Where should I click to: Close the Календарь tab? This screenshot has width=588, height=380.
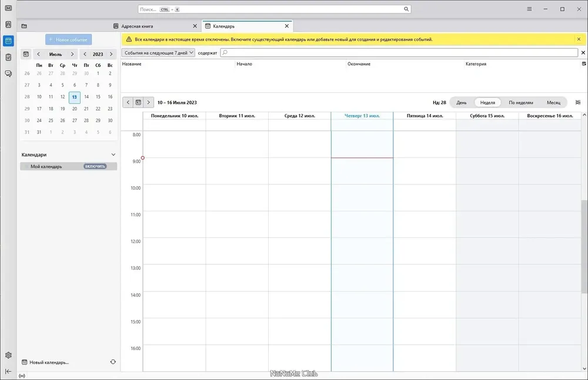tap(287, 26)
